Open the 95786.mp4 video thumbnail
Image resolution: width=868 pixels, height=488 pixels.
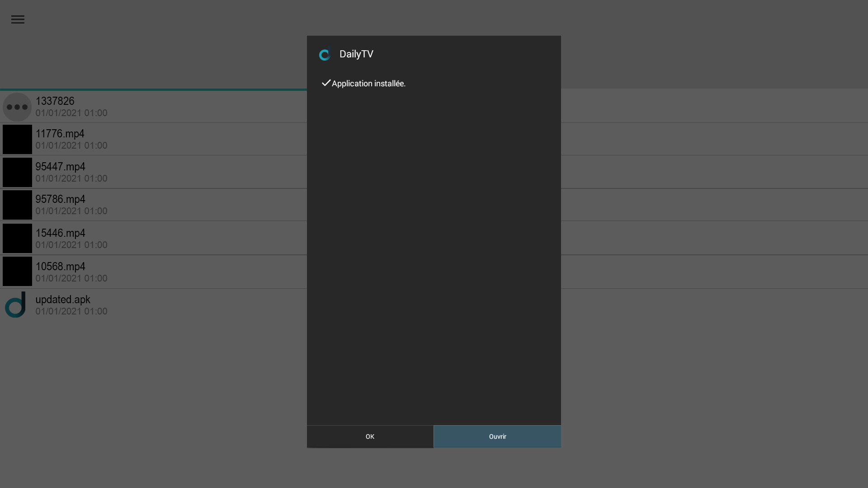coord(17,205)
